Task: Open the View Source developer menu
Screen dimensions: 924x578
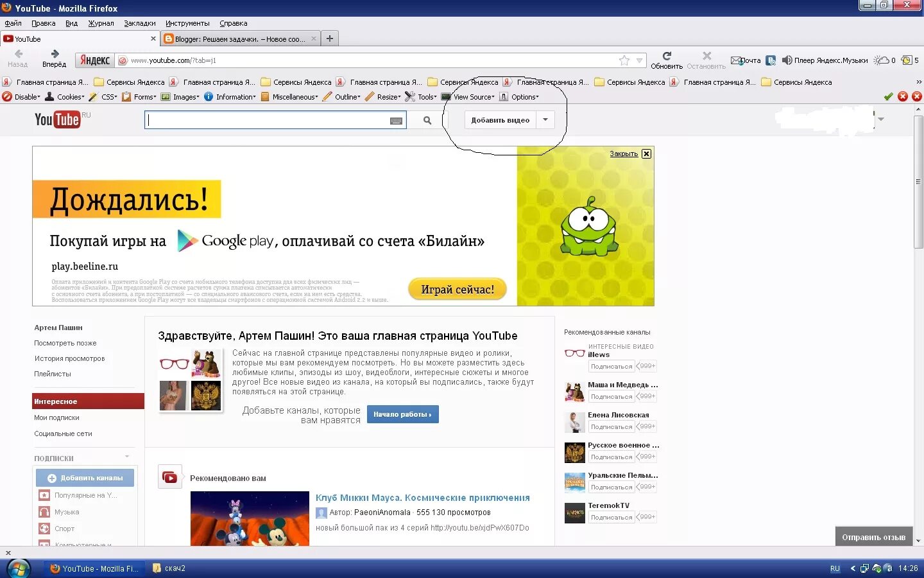Action: tap(468, 97)
